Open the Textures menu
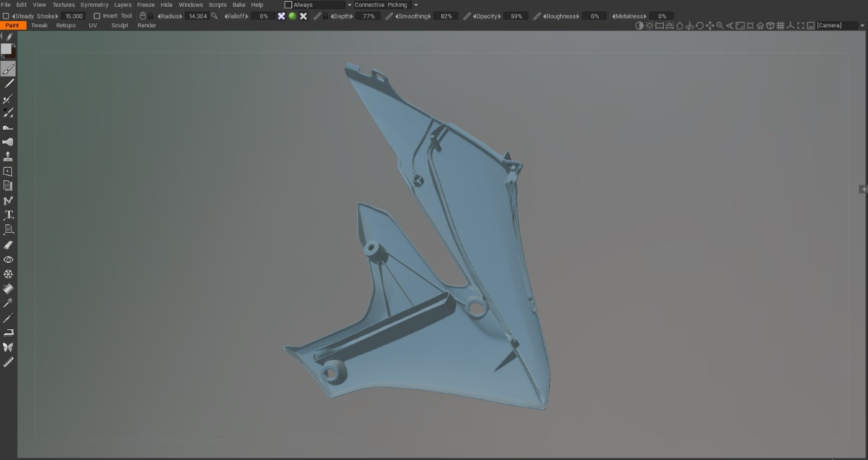The height and width of the screenshot is (460, 868). click(x=63, y=5)
